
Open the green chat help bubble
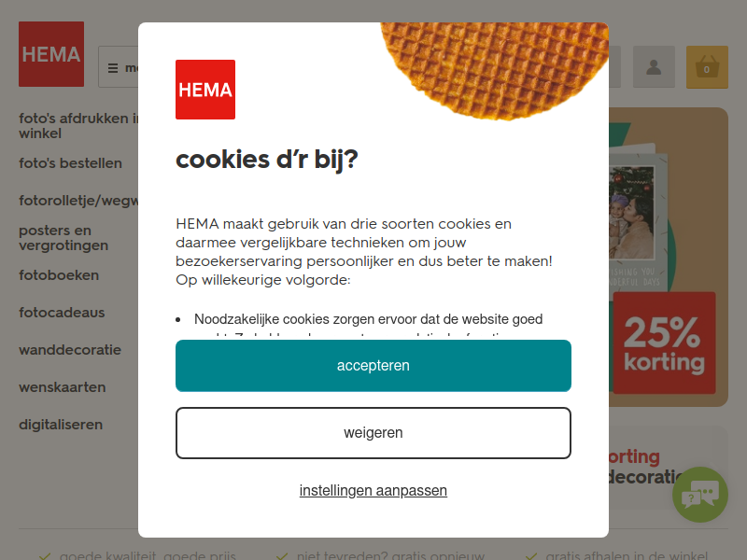(699, 495)
